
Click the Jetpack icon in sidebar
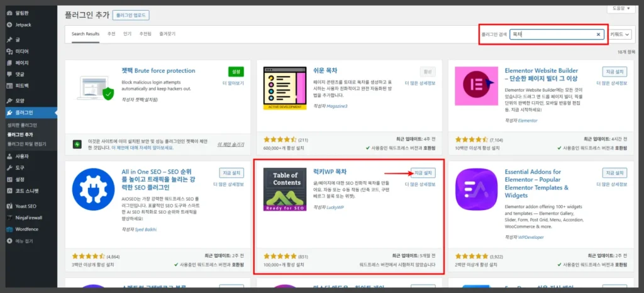pos(10,25)
